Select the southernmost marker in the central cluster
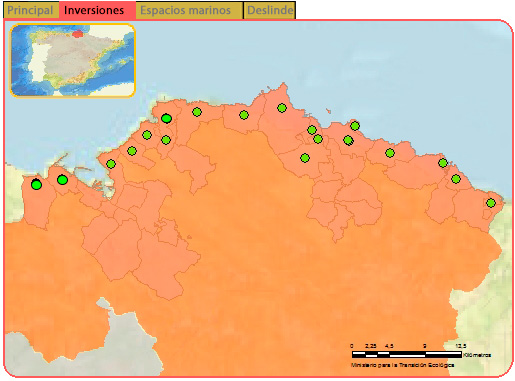The width and height of the screenshot is (515, 381). click(x=305, y=158)
